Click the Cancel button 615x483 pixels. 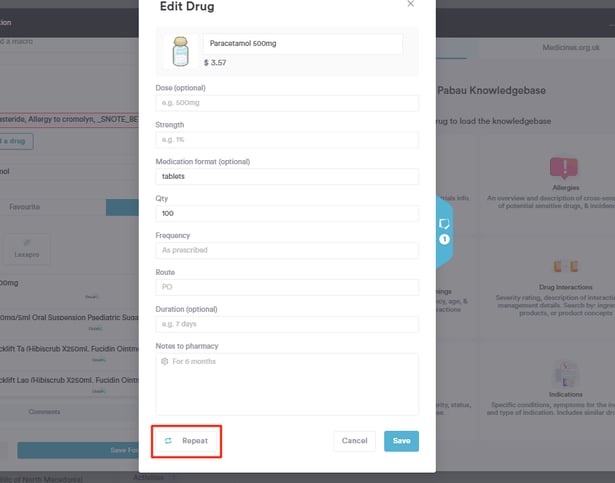[354, 441]
